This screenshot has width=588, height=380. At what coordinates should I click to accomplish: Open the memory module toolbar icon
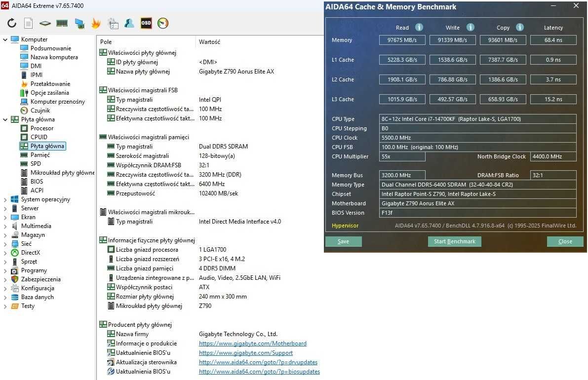point(62,24)
